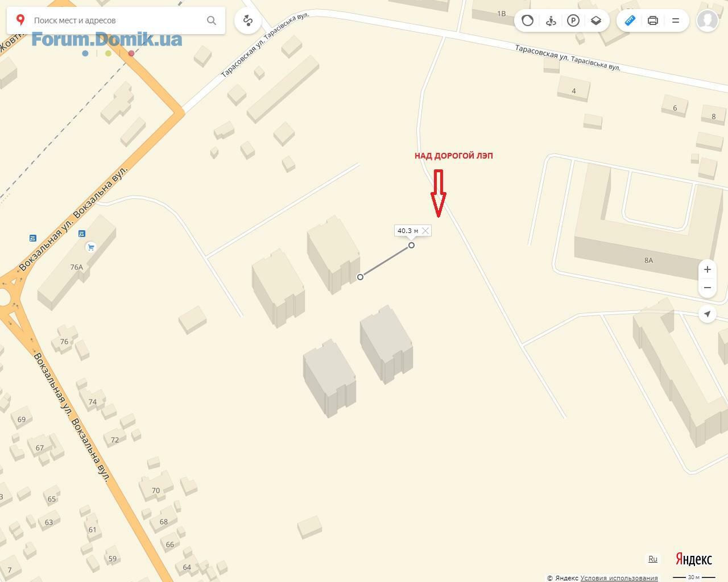Open the hamburger menu
The width and height of the screenshot is (728, 582).
pyautogui.click(x=676, y=20)
